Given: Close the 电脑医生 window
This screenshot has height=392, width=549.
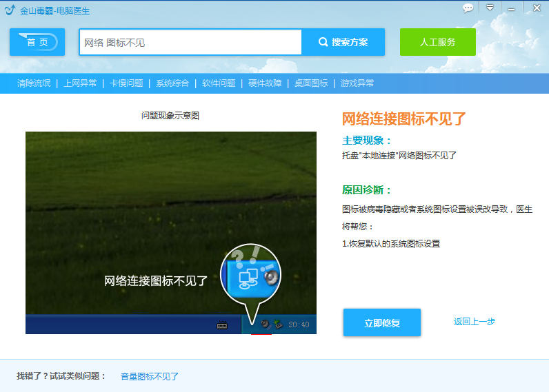Looking at the screenshot, I should pos(537,8).
